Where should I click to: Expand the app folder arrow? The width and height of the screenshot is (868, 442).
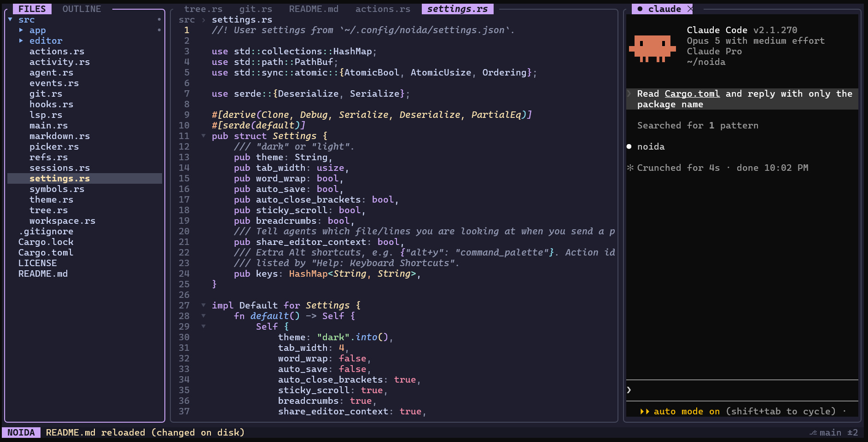(21, 30)
